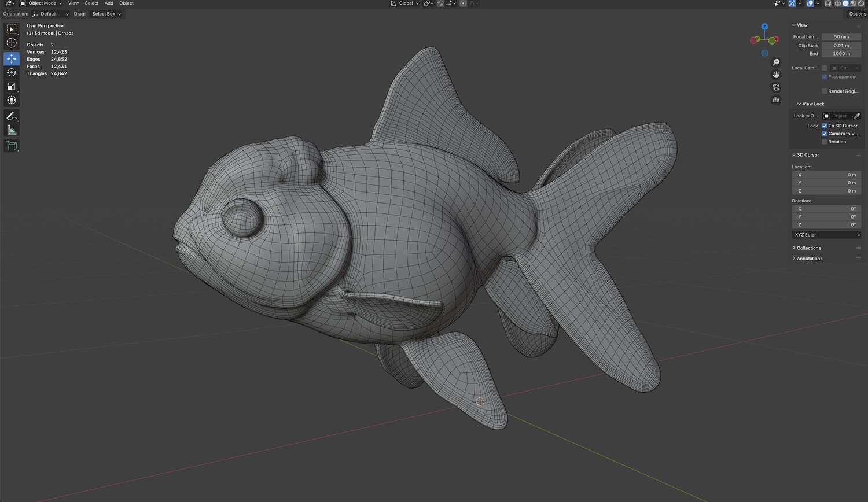
Task: Open the Select menu
Action: [91, 3]
